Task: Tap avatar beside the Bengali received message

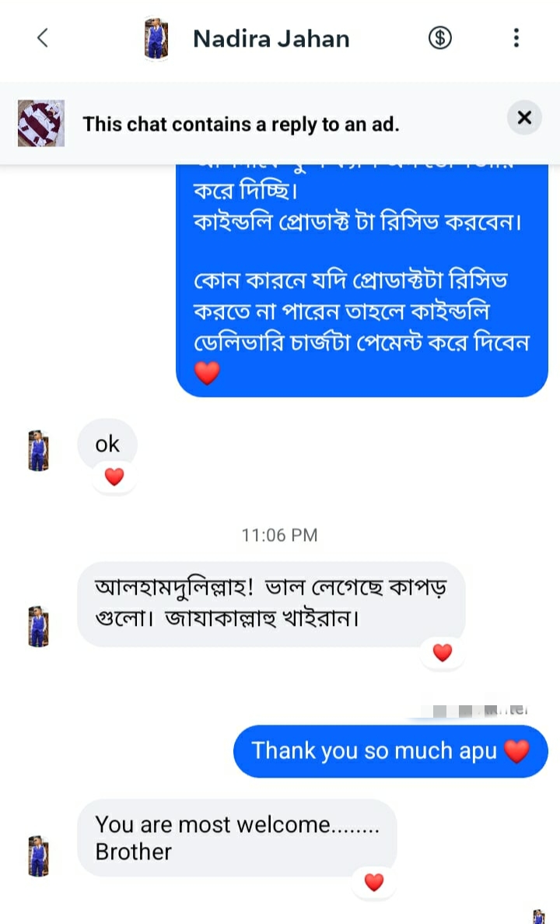Action: pos(39,627)
